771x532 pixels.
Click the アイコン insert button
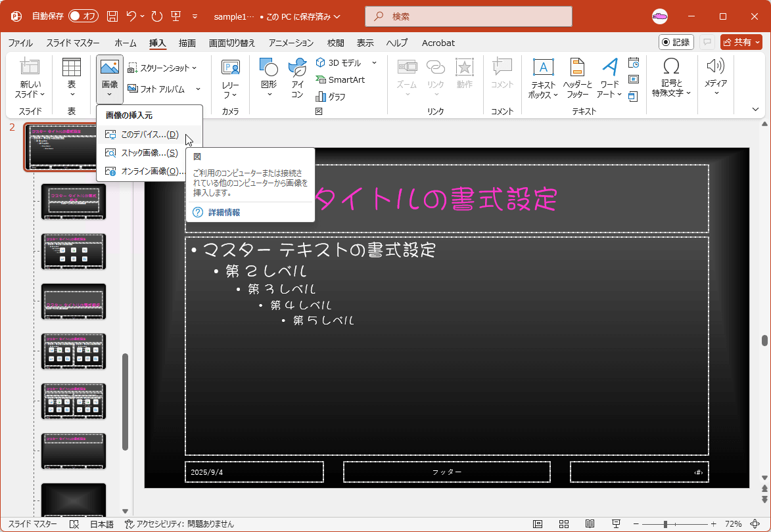coord(297,78)
